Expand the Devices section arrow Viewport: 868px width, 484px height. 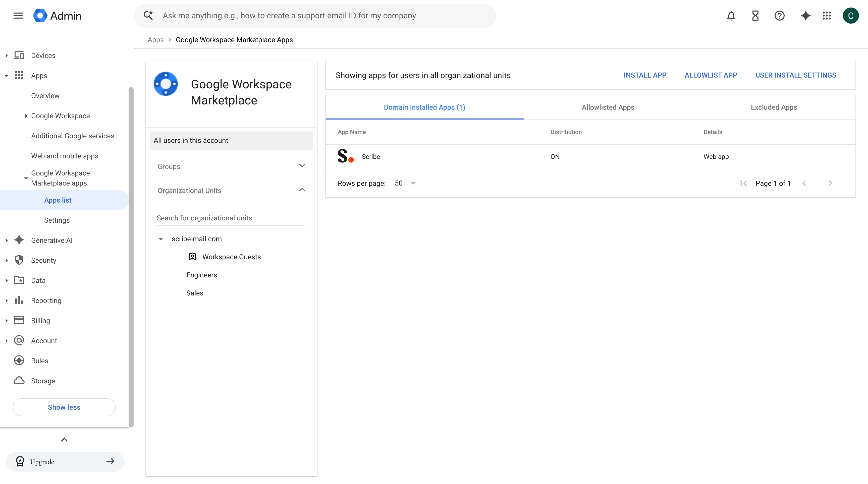coord(6,55)
